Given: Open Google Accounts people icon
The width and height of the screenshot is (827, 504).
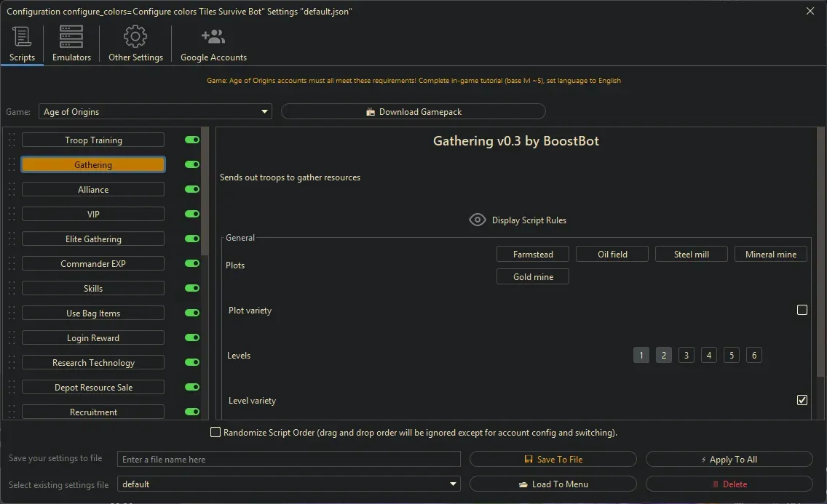Looking at the screenshot, I should point(213,37).
